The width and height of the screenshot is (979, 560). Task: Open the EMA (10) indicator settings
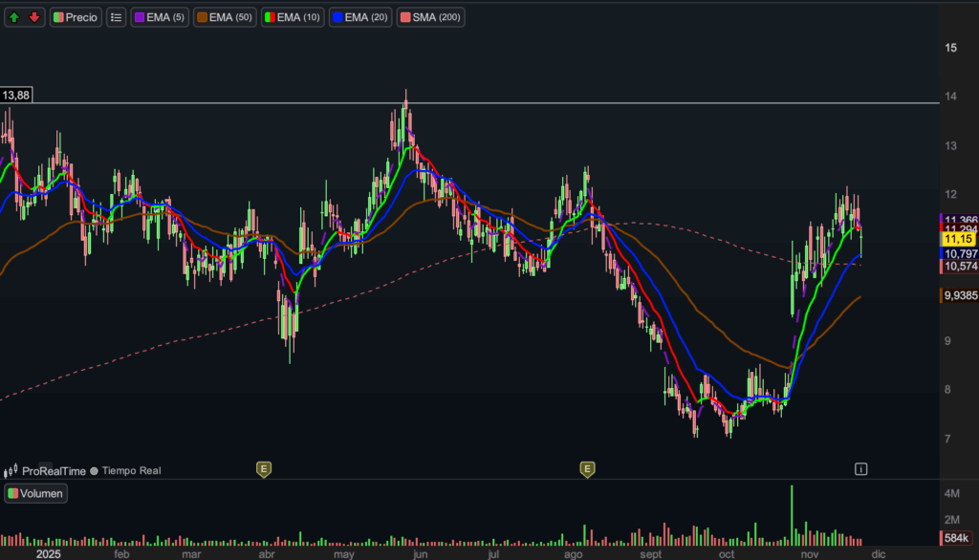(x=293, y=17)
